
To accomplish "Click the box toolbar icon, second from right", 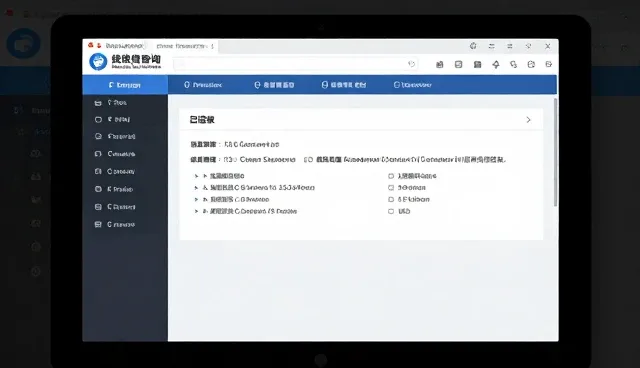I will (x=531, y=64).
